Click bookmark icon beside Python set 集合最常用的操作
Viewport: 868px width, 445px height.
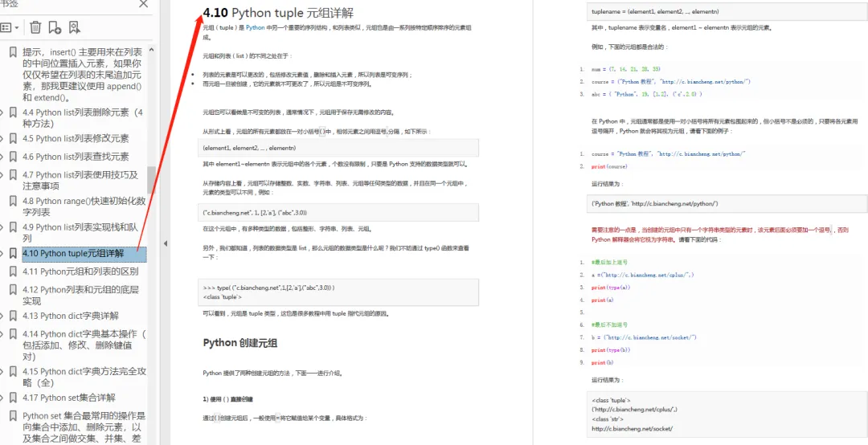click(14, 415)
